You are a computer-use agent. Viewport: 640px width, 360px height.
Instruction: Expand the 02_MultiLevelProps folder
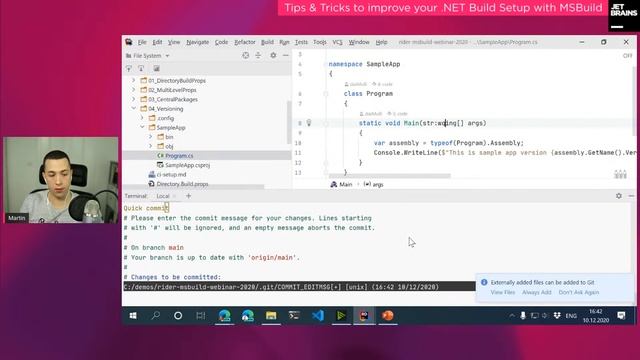click(x=133, y=90)
